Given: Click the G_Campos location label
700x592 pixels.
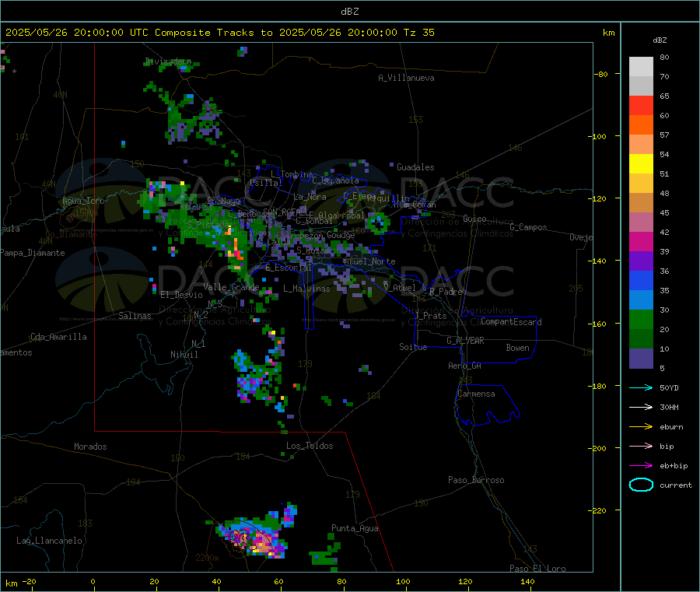Looking at the screenshot, I should (x=528, y=227).
